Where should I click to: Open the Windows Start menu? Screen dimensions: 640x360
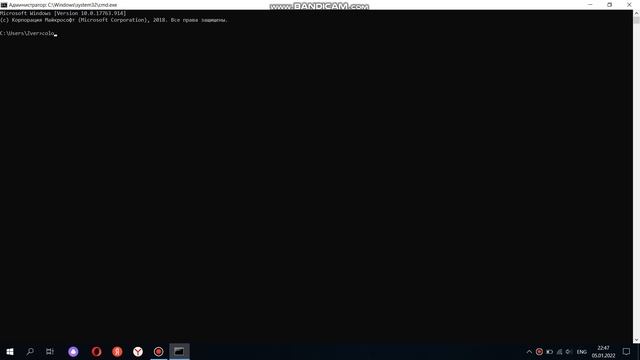[x=10, y=351]
